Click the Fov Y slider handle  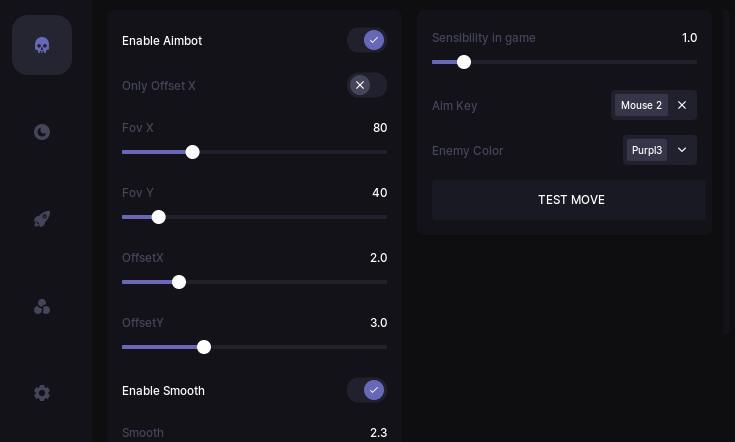(x=159, y=217)
